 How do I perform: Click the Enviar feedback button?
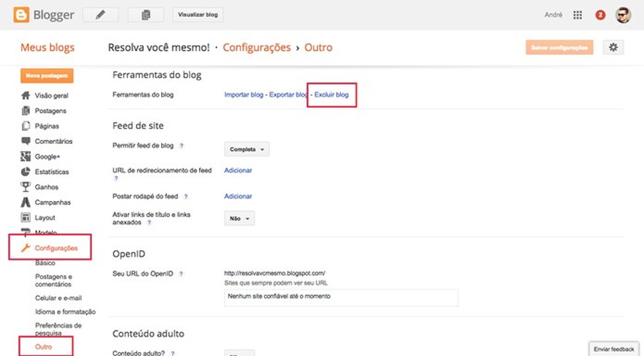[x=614, y=349]
